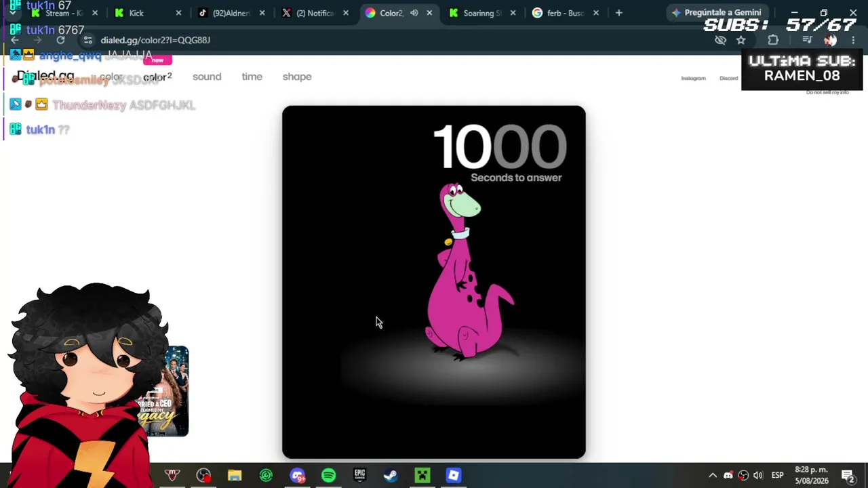Switch to the Stream Kick tab
The image size is (868, 488).
click(65, 13)
